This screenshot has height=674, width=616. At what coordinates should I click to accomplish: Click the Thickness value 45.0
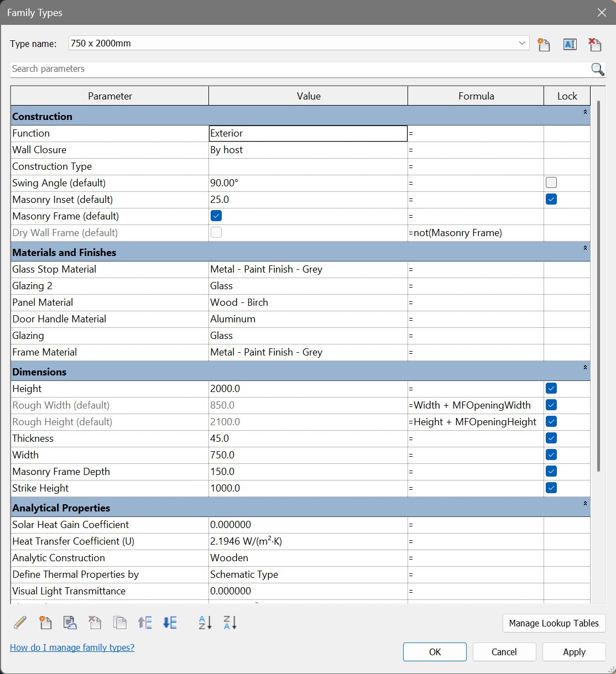(x=308, y=438)
